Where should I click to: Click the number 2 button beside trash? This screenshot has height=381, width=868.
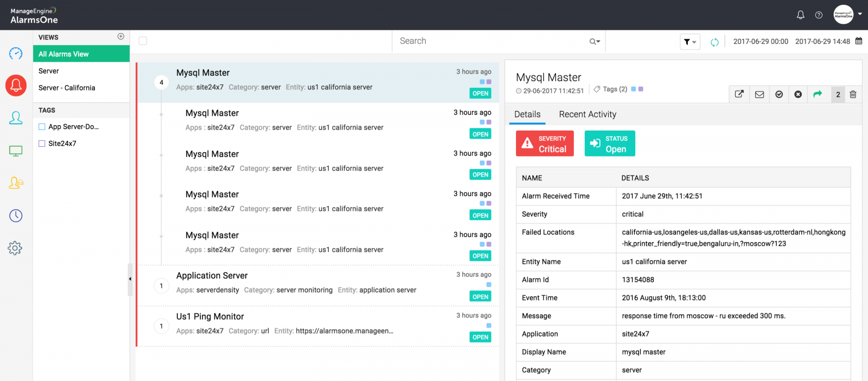(838, 94)
